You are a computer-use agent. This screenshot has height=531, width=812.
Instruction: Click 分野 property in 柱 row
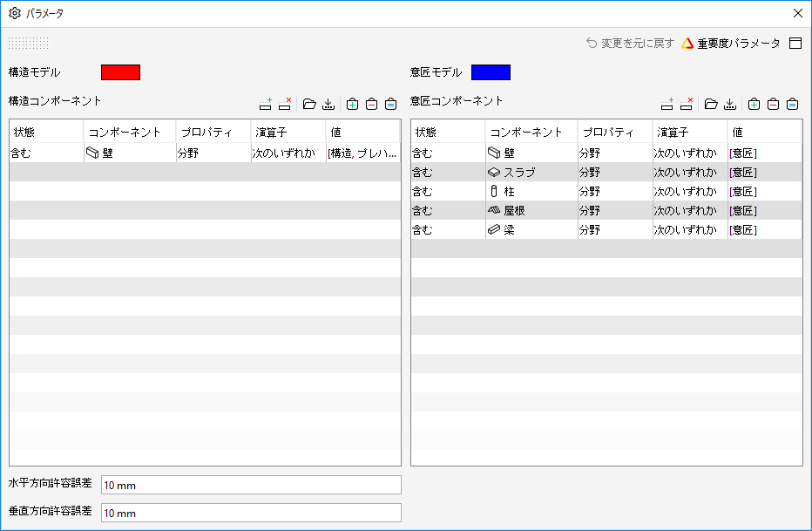click(x=616, y=191)
